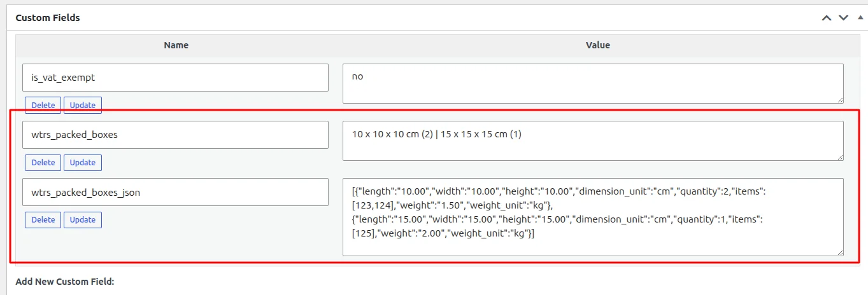Toggle Custom Fields panel collapse triangle

click(860, 17)
